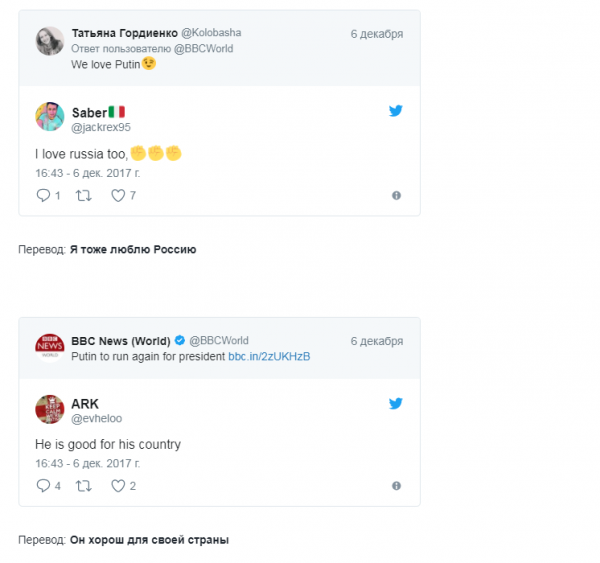This screenshot has height=563, width=600.
Task: Open the @jackrex95 profile handle
Action: [101, 127]
